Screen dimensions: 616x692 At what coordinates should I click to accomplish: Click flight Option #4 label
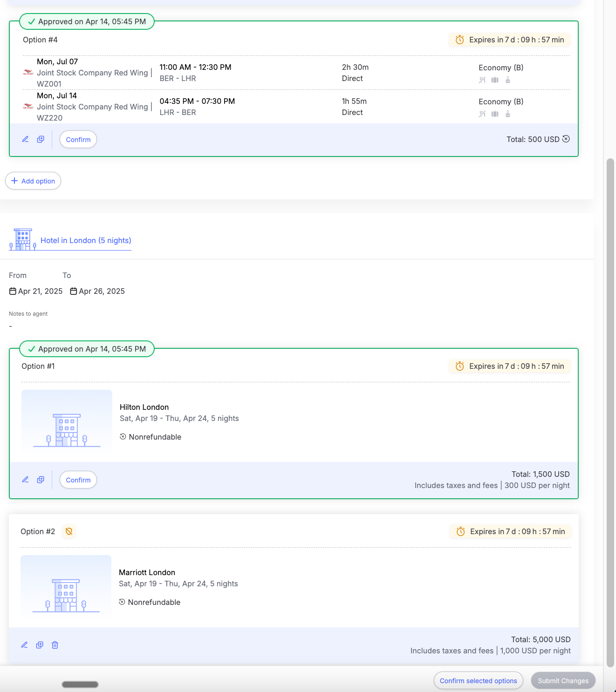pyautogui.click(x=40, y=40)
